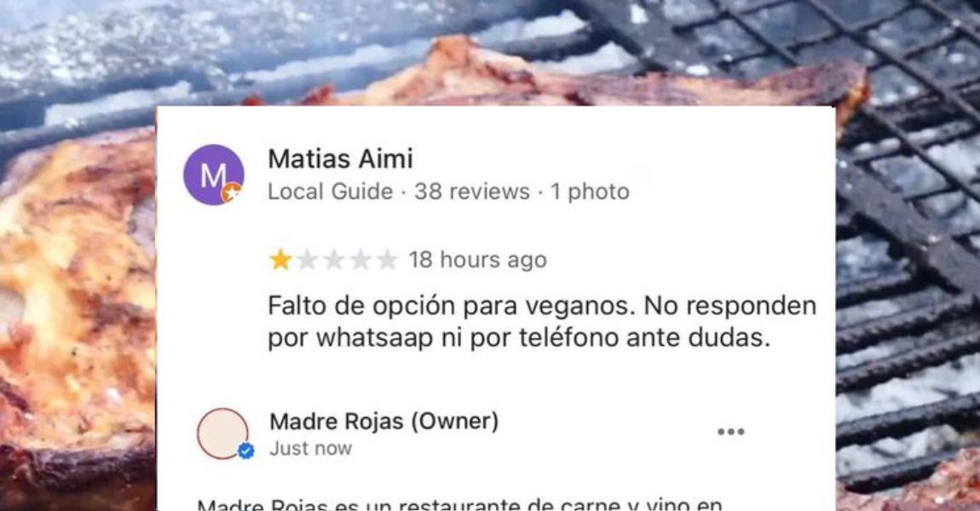Image resolution: width=980 pixels, height=511 pixels.
Task: Click the blue verified checkmark badge
Action: 246,451
